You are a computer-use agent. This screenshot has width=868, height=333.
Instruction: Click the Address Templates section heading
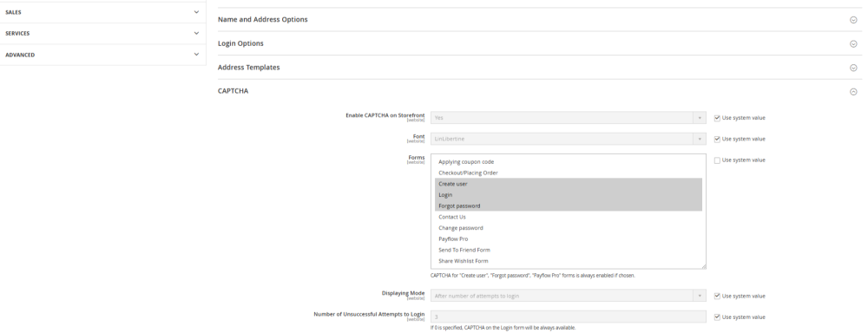pos(248,67)
